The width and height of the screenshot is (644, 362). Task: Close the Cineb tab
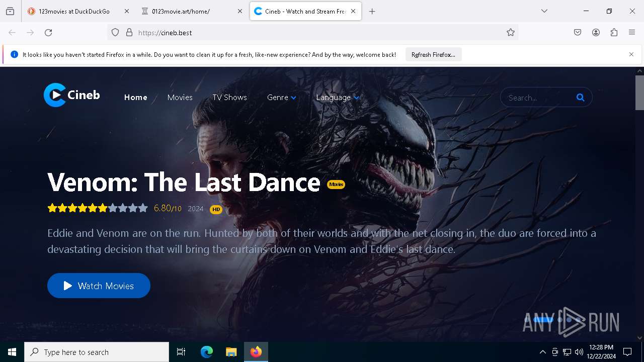coord(353,11)
